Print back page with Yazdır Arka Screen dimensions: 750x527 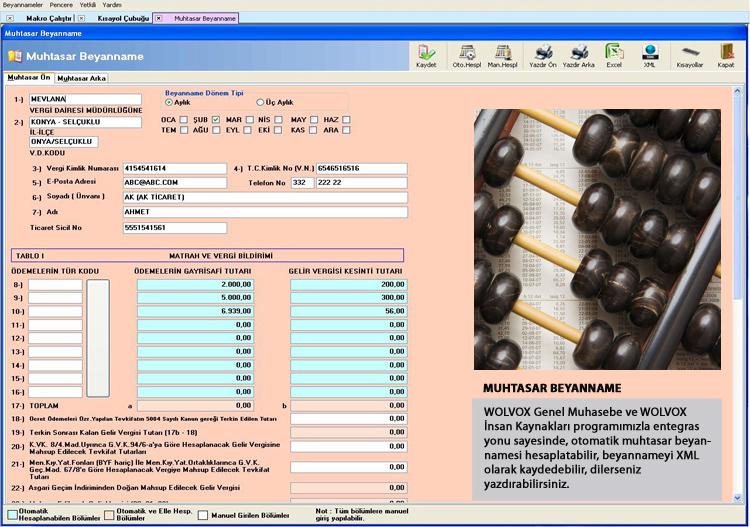(579, 55)
